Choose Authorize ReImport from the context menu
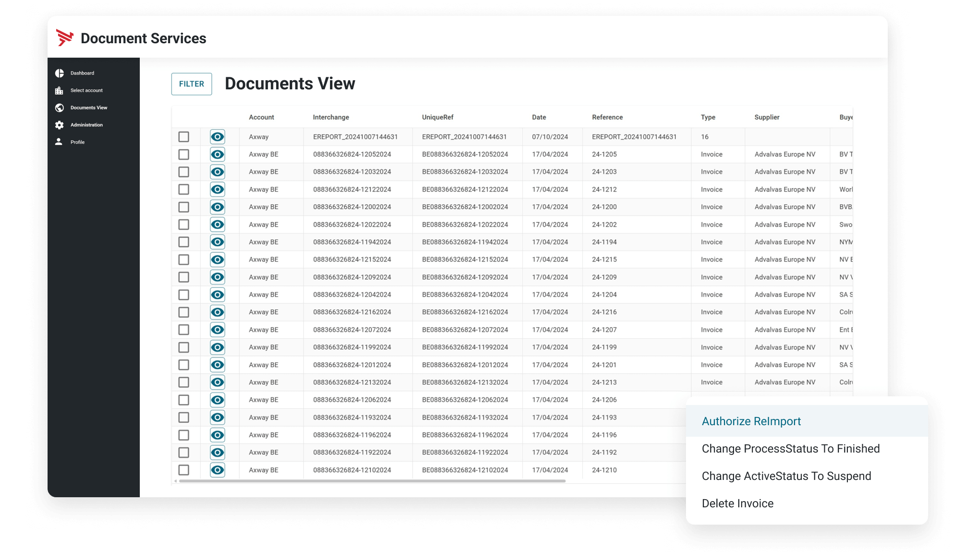 (751, 421)
